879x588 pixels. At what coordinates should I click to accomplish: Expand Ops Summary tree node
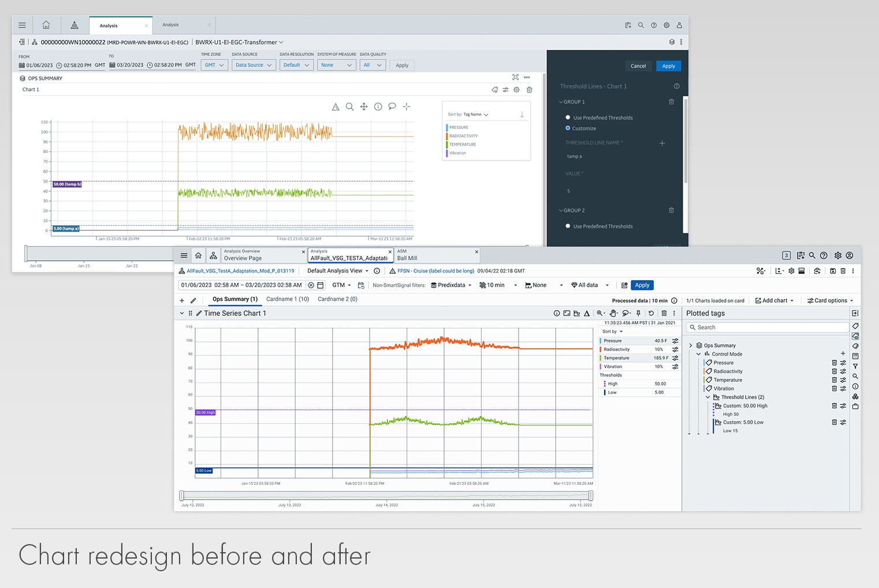(691, 345)
